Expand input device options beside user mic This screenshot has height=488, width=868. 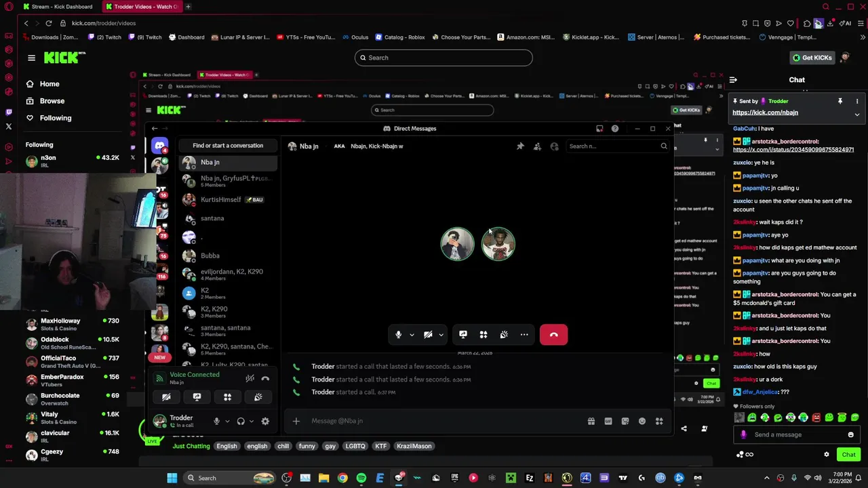(x=227, y=421)
